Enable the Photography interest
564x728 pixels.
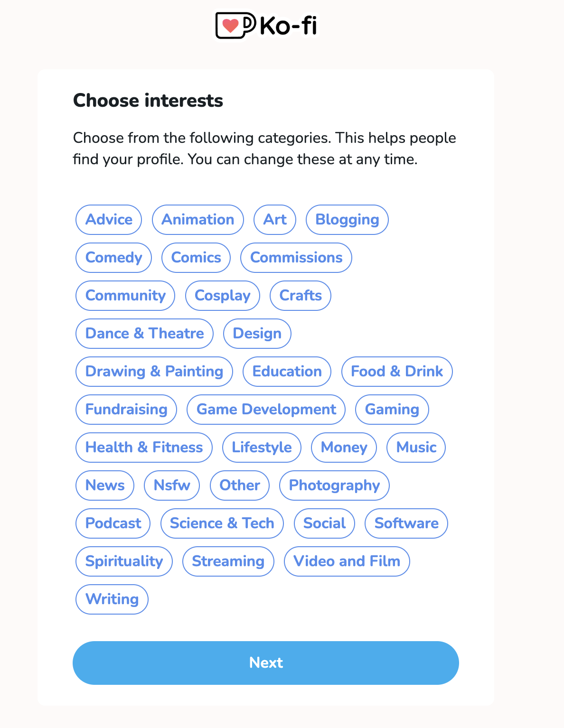click(x=334, y=485)
